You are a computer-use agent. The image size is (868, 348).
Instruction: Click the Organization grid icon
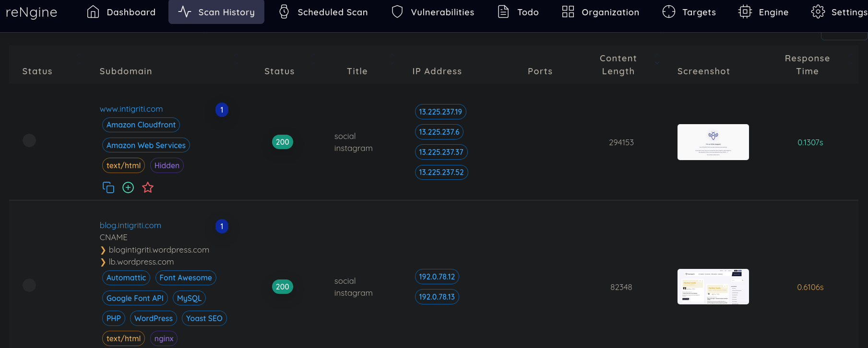point(568,12)
